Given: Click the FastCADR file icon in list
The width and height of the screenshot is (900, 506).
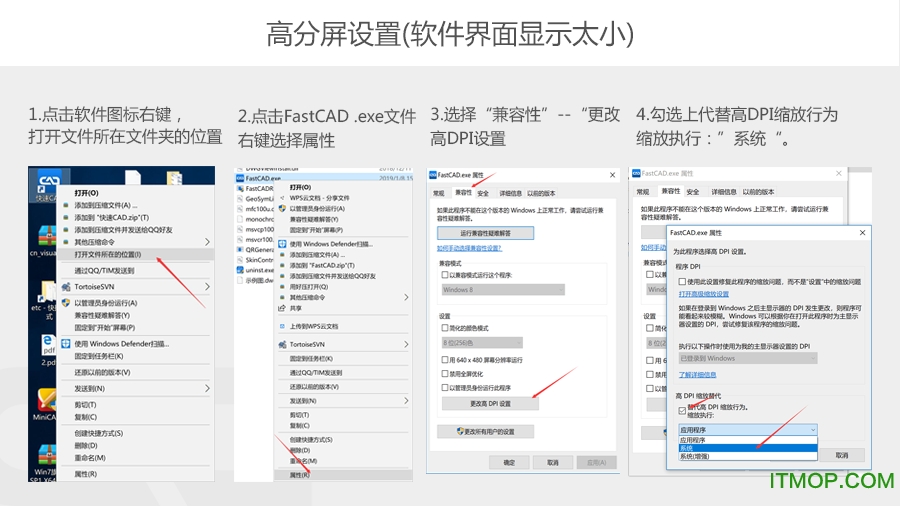Looking at the screenshot, I should (240, 188).
